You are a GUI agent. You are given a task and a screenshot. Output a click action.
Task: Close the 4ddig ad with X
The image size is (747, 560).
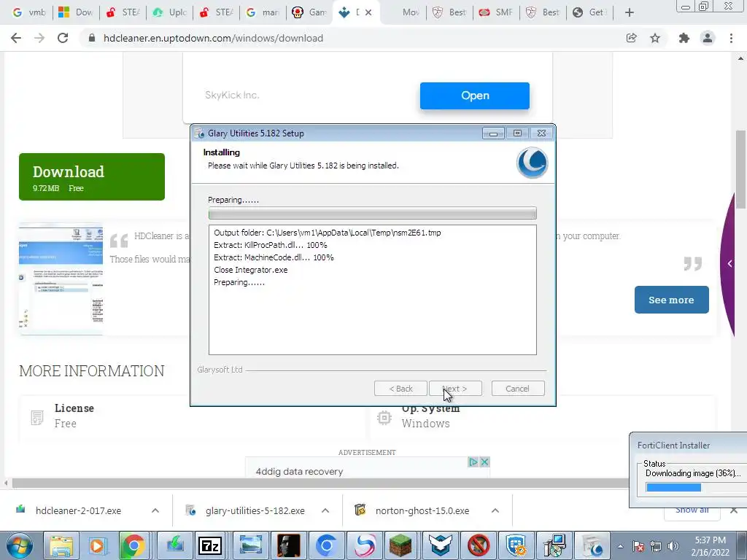tap(484, 462)
